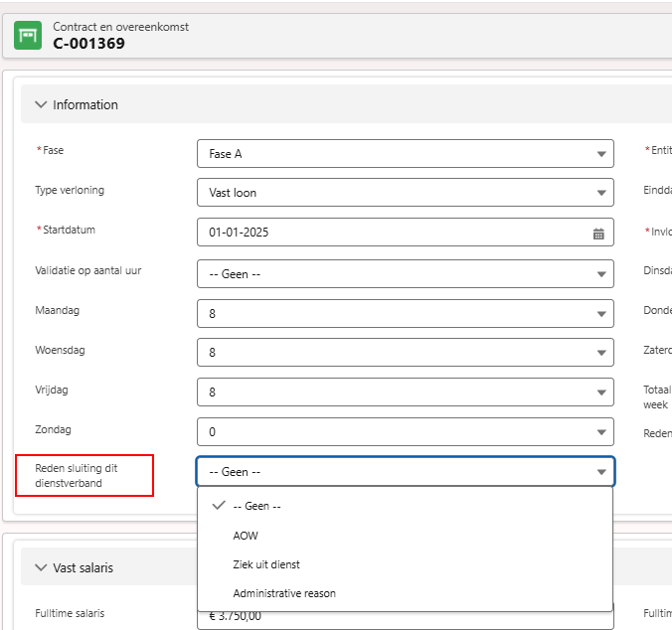Click the C-001369 record title
Image resolution: width=672 pixels, height=630 pixels.
(x=88, y=44)
